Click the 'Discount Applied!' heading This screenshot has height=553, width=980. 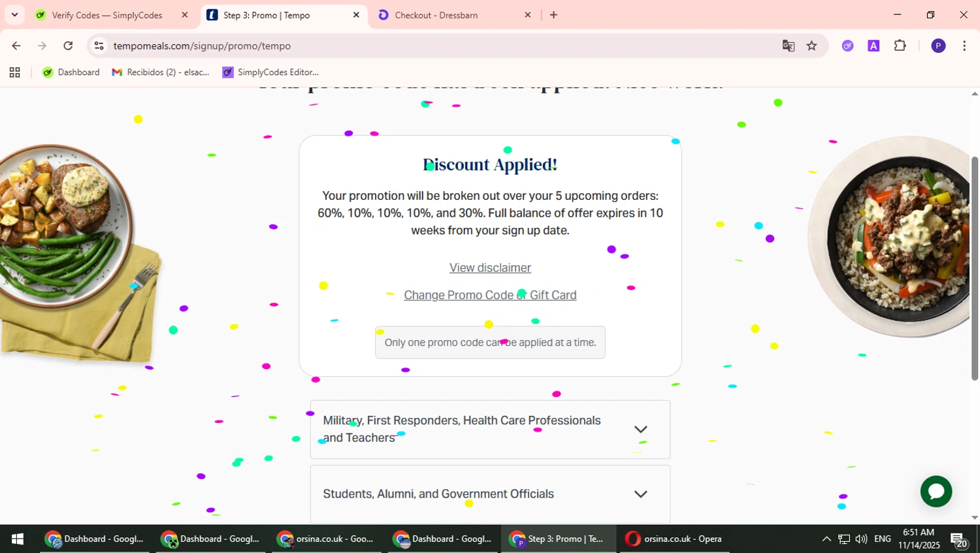(490, 165)
